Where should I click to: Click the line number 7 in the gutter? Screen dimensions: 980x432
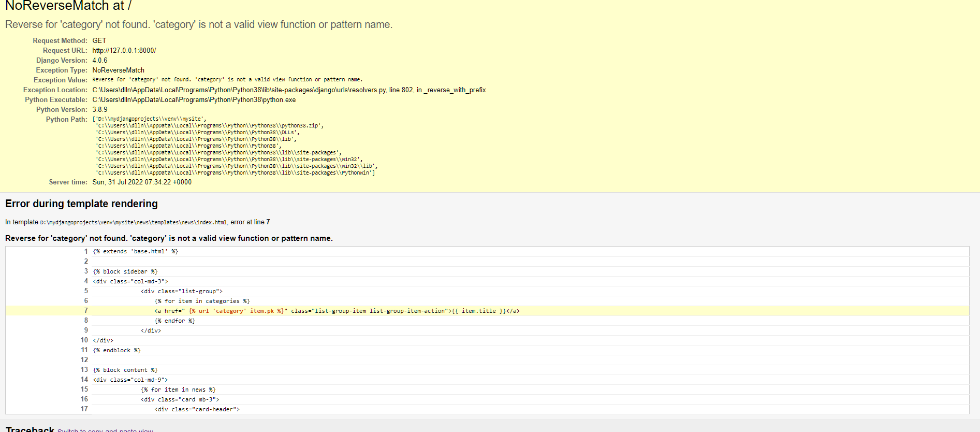pyautogui.click(x=86, y=310)
